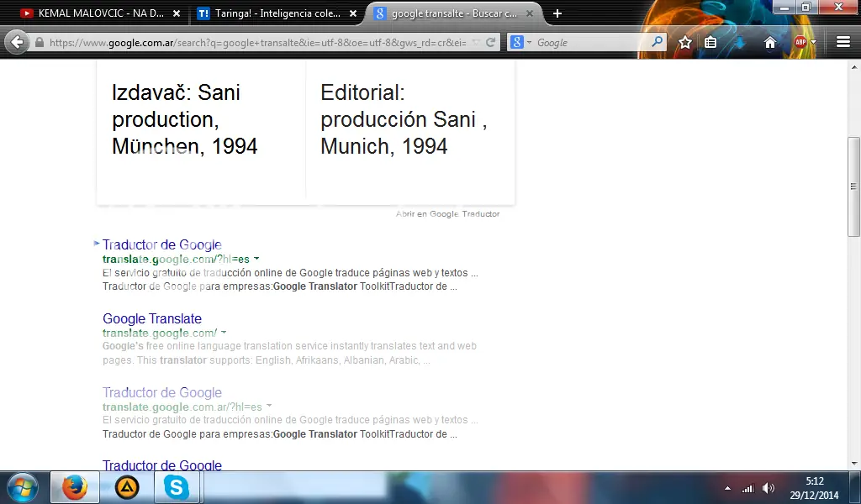
Task: Click the volume speaker tray icon
Action: coord(769,488)
